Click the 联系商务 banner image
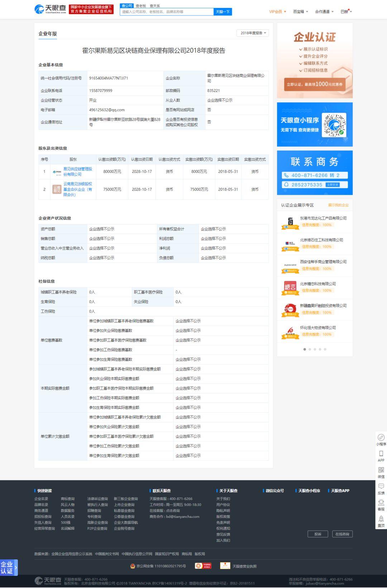The width and height of the screenshot is (387, 588). (x=315, y=173)
